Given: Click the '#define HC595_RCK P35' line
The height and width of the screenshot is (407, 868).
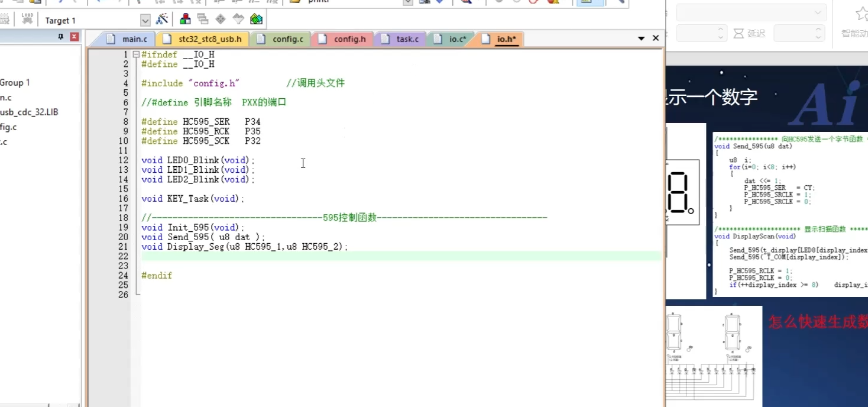Looking at the screenshot, I should (201, 131).
